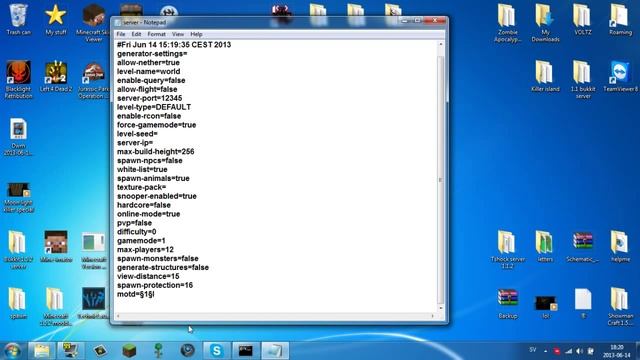The height and width of the screenshot is (360, 640).
Task: Open the Zombie Apocalypse folder
Action: pos(507,23)
